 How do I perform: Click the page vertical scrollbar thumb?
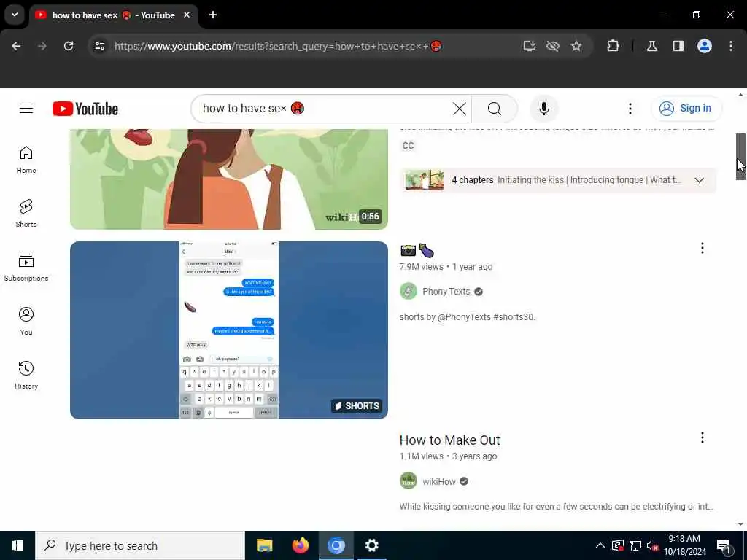coord(740,156)
